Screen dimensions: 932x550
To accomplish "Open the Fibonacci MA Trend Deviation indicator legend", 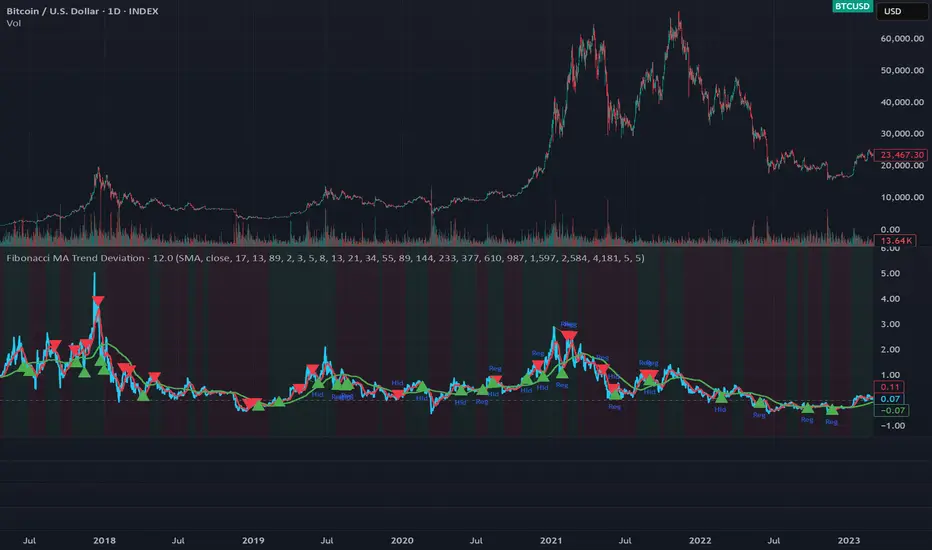I will [x=325, y=258].
